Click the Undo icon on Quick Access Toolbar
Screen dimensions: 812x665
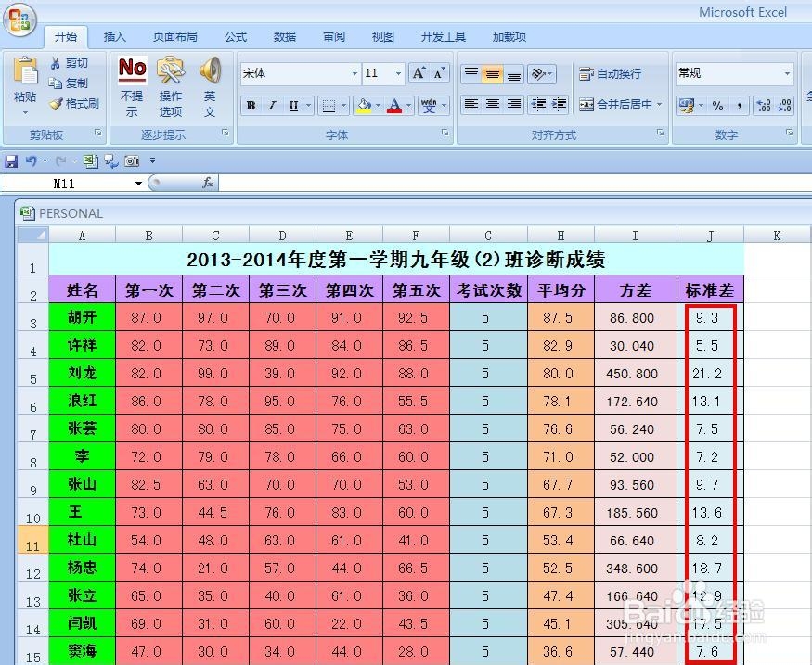32,159
